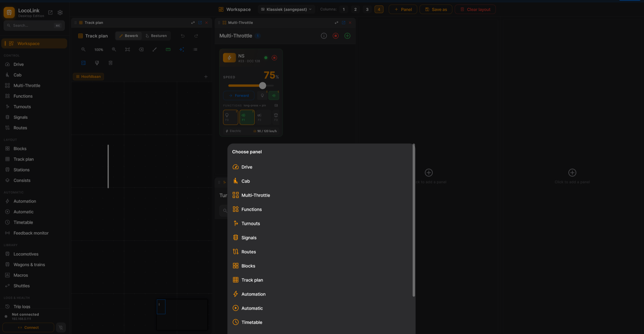Viewport: 644px width, 334px height.
Task: Choose Track plan in the Choose panel list
Action: (321, 280)
